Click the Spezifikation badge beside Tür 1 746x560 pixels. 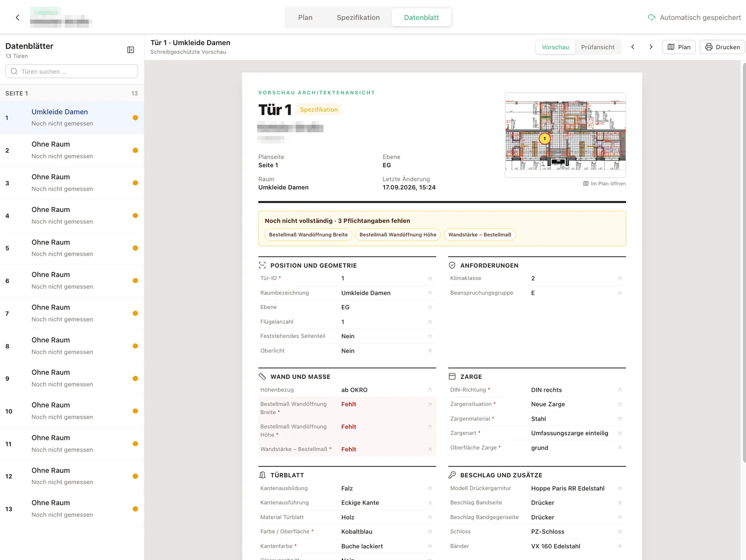[x=319, y=109]
